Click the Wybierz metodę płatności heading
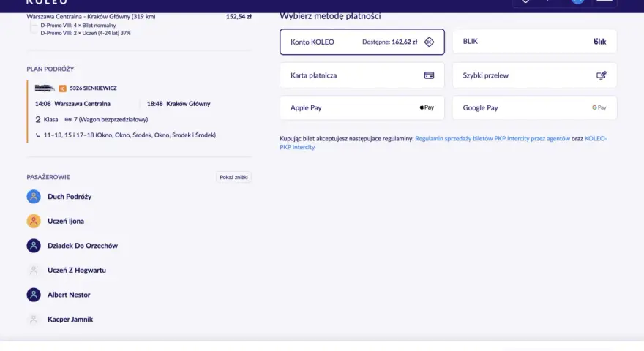This screenshot has width=644, height=351. pos(330,16)
